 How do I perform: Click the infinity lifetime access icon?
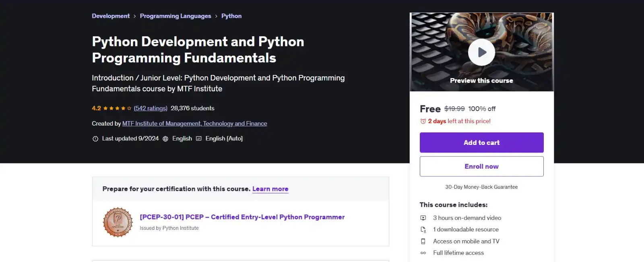423,253
